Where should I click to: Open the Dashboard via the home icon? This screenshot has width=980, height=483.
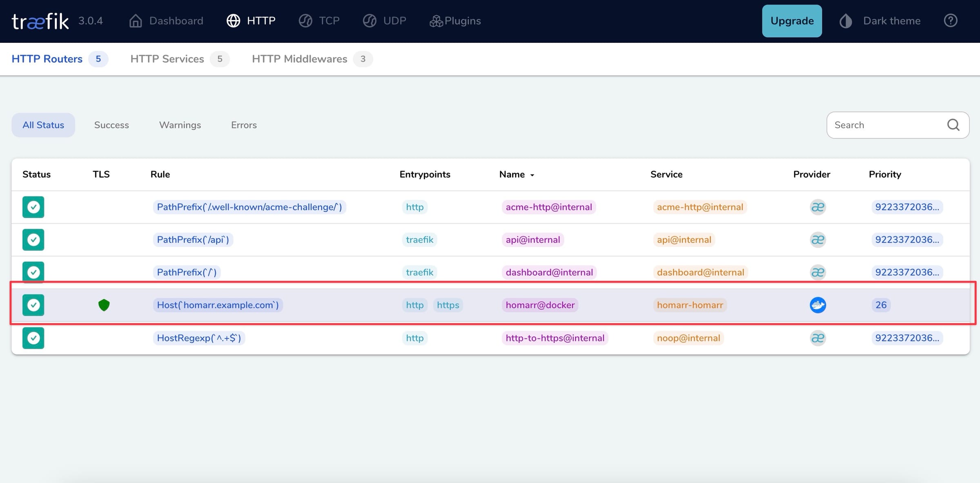135,20
